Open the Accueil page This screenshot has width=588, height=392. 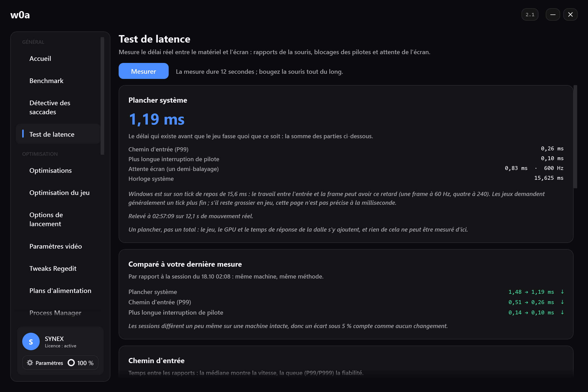click(x=58, y=59)
